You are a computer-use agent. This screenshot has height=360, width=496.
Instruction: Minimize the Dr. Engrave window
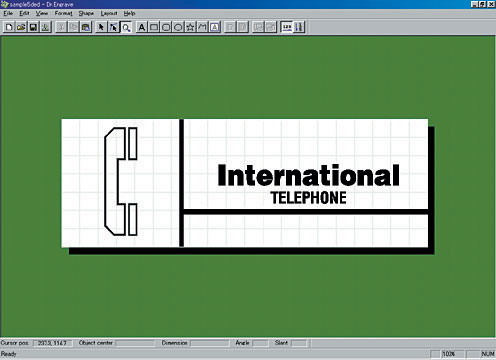coord(475,4)
